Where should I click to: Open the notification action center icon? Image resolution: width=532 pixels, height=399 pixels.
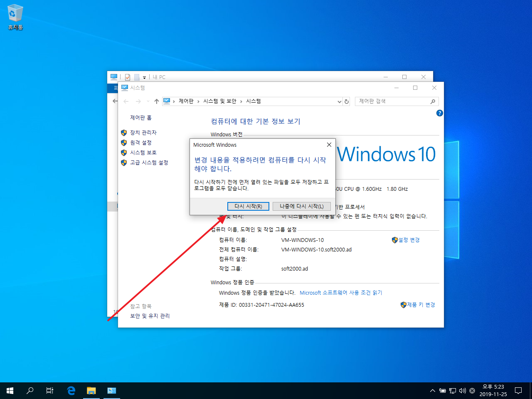point(518,391)
